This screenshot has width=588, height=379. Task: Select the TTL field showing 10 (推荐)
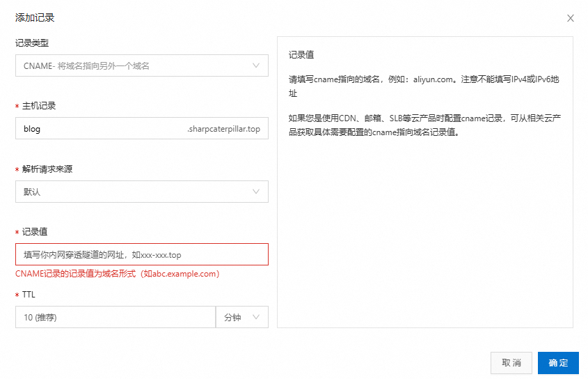pyautogui.click(x=115, y=317)
